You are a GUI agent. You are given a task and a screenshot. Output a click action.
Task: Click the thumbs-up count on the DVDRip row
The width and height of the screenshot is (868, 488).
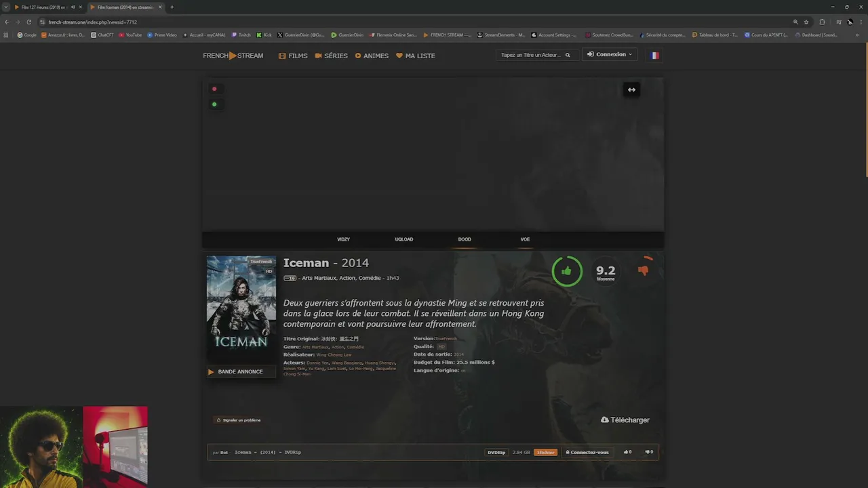point(627,452)
